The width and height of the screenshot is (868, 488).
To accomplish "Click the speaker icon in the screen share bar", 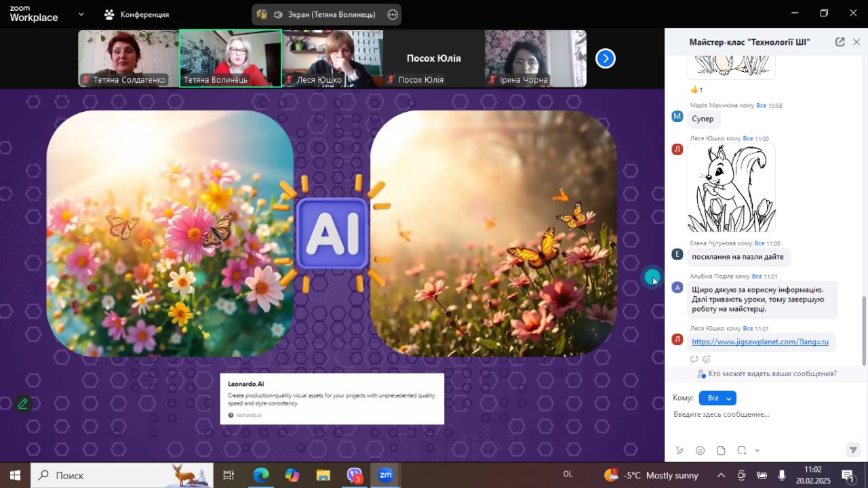I will (x=279, y=14).
